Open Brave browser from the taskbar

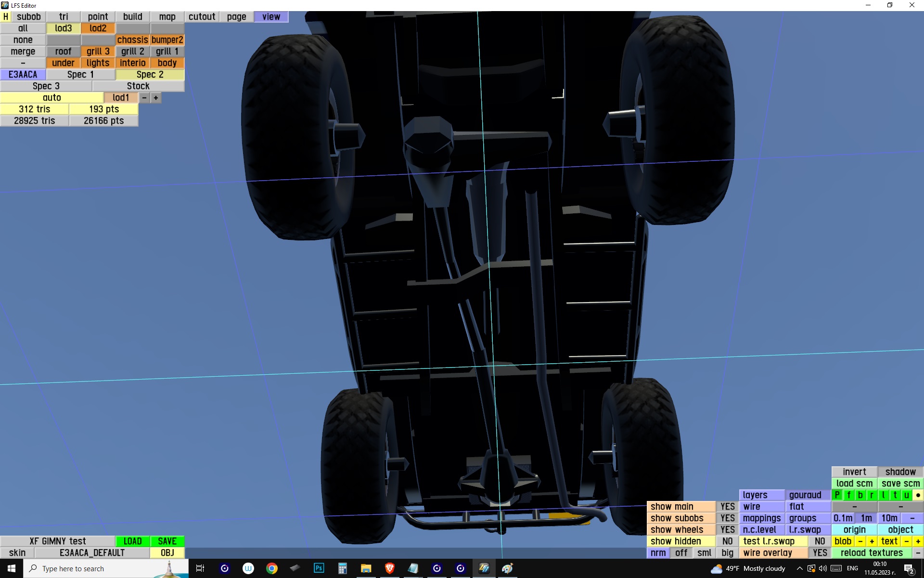[389, 568]
